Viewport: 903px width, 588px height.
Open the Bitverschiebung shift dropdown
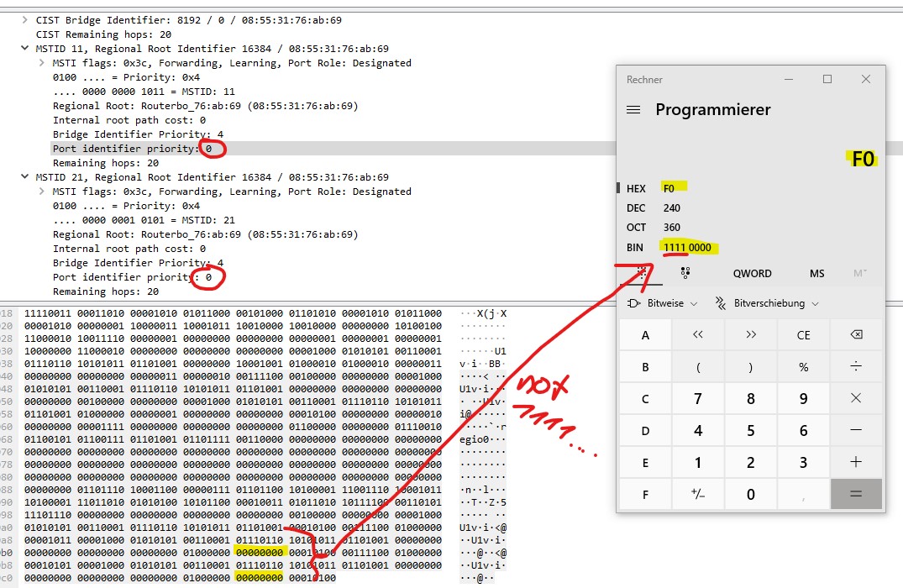pyautogui.click(x=767, y=303)
